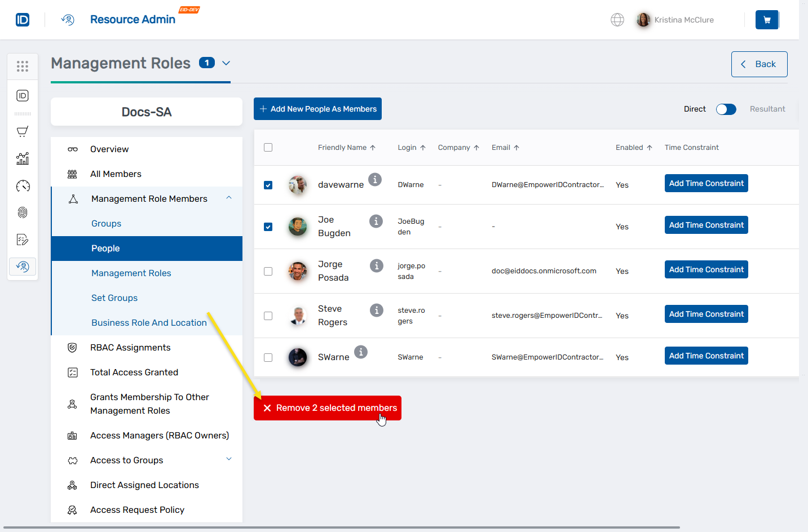Open the analytics chart icon in sidebar
The image size is (808, 532).
23,159
